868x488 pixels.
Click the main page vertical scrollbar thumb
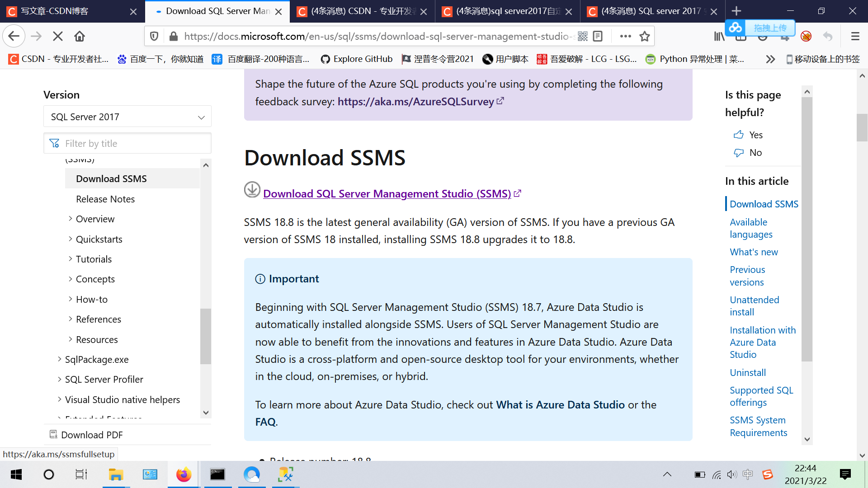click(862, 128)
